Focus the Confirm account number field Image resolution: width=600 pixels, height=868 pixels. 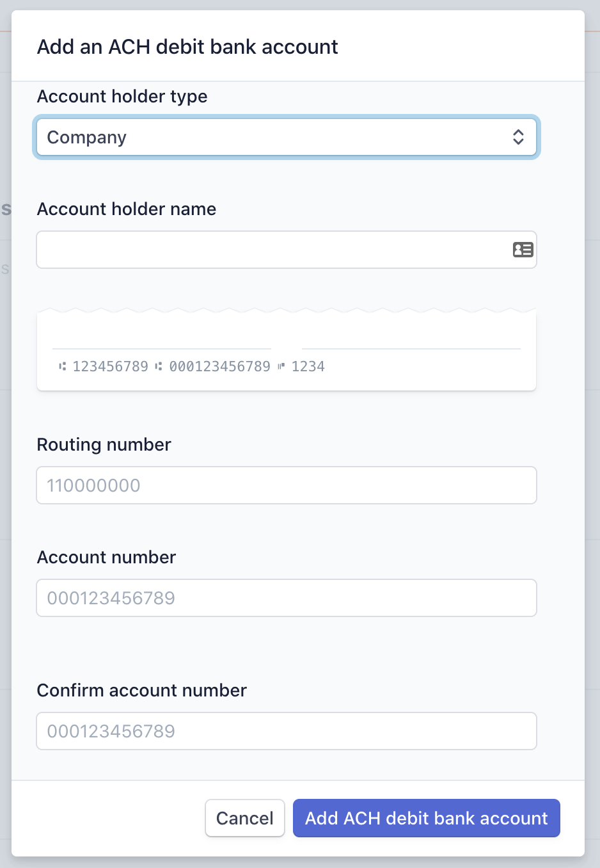point(287,731)
